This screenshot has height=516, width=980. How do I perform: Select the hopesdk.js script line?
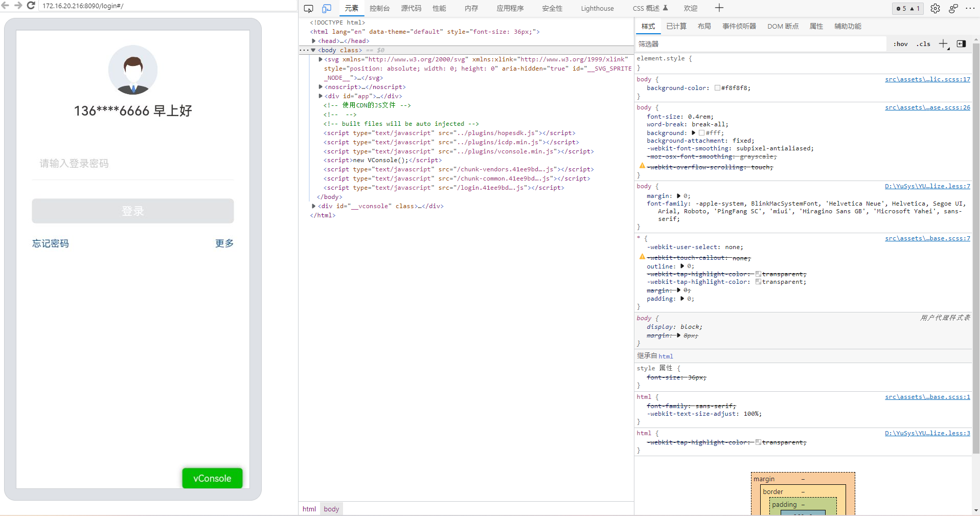[x=449, y=133]
